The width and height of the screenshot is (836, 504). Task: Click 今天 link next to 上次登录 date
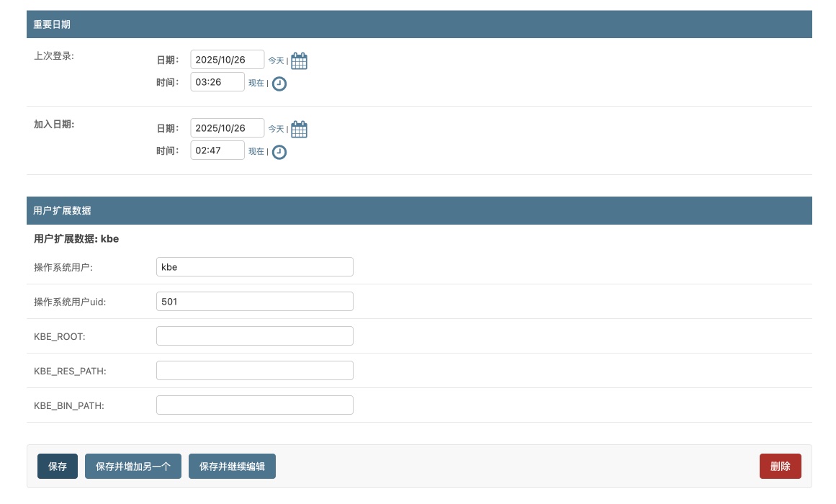tap(276, 61)
